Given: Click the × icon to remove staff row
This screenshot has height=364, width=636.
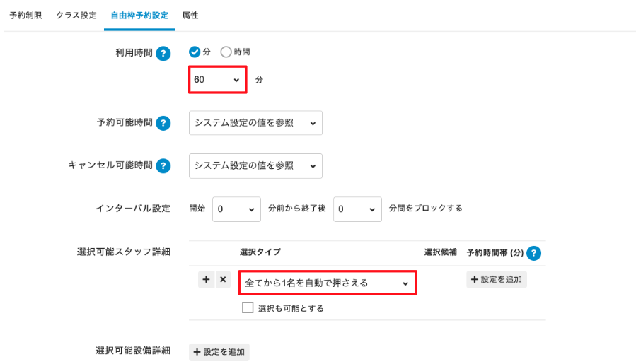Looking at the screenshot, I should [223, 280].
